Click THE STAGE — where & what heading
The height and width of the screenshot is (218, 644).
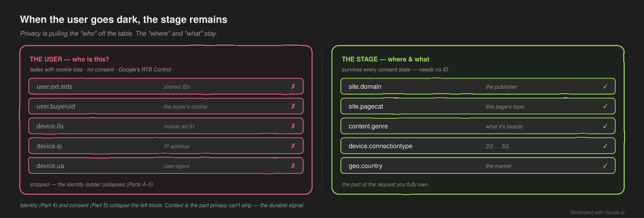pyautogui.click(x=386, y=59)
